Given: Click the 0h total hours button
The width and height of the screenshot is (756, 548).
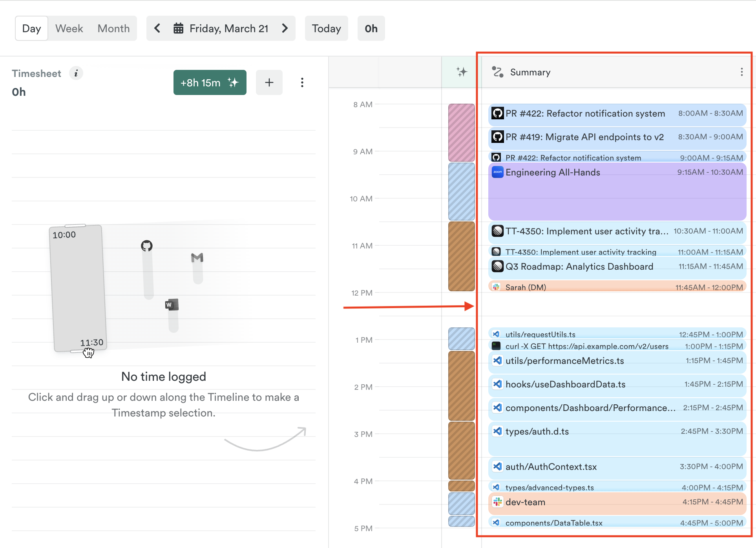Looking at the screenshot, I should [x=371, y=28].
